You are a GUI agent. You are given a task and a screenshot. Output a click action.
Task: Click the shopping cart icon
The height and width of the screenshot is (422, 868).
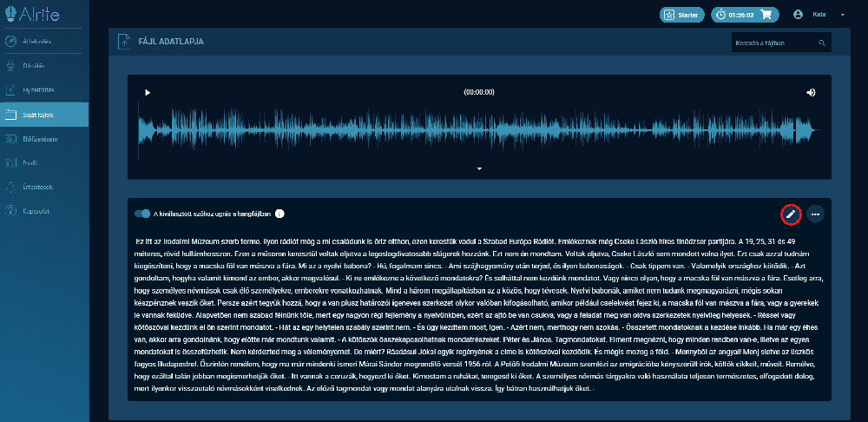point(766,15)
